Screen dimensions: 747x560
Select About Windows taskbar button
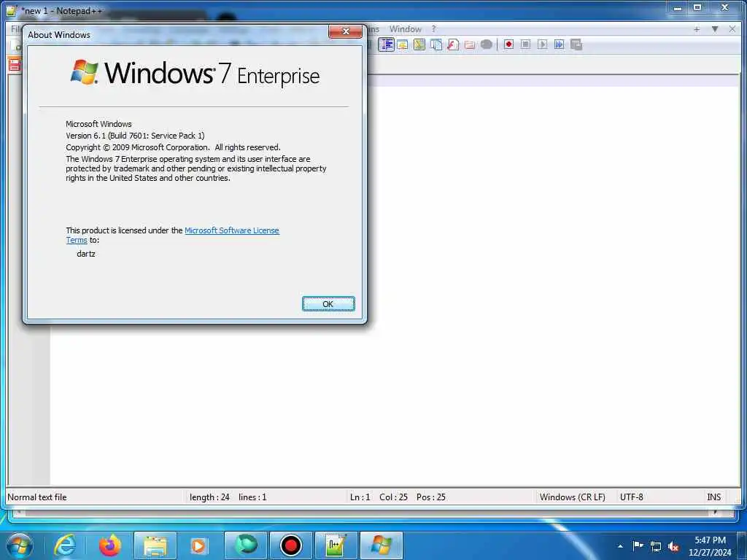click(381, 545)
